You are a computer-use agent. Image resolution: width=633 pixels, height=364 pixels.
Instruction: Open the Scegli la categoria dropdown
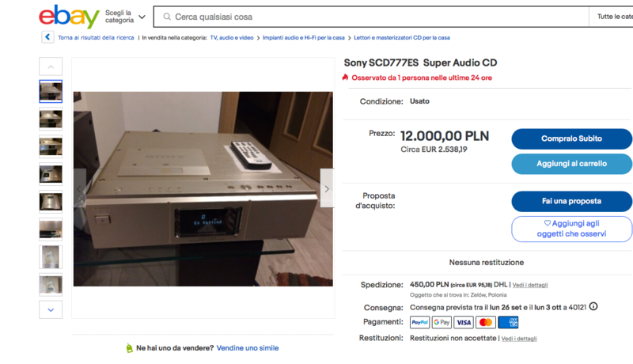coord(125,17)
